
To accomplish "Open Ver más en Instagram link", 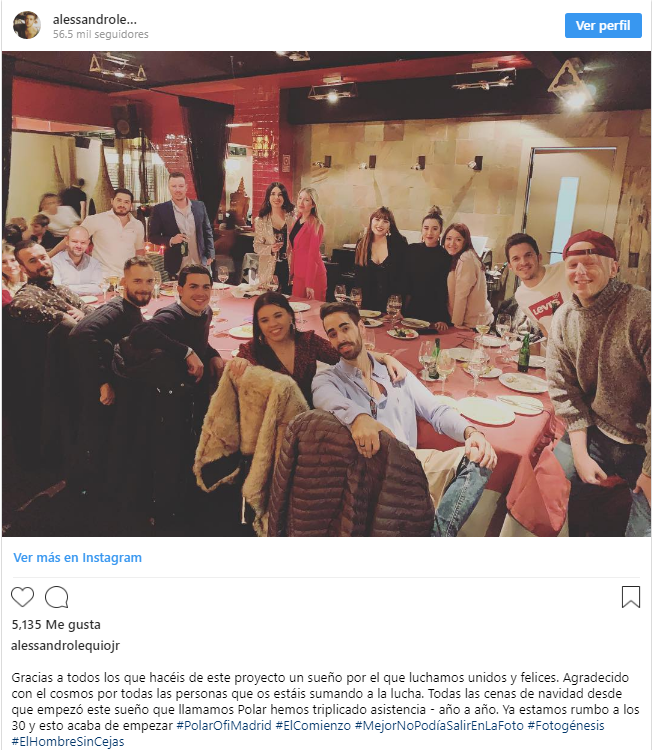I will 78,557.
